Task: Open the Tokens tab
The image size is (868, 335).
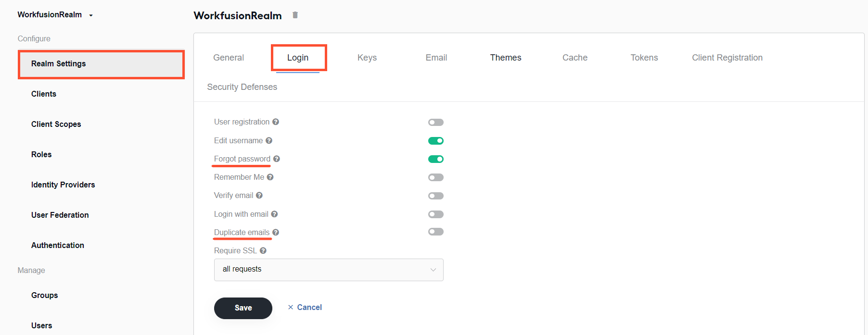Action: point(644,58)
